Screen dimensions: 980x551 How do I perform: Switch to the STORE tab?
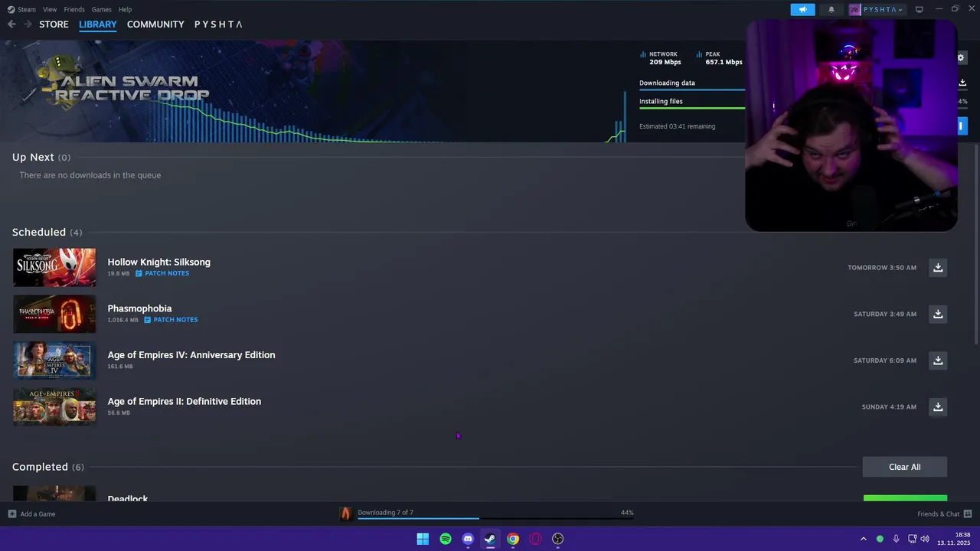[x=54, y=24]
